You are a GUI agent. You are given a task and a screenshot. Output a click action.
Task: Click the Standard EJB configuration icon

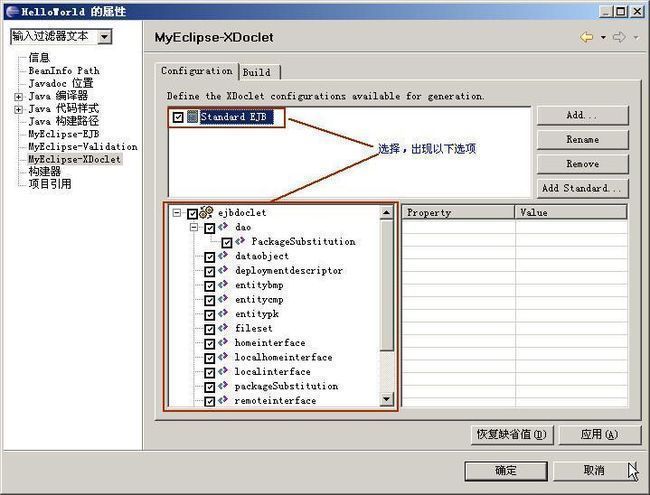pos(192,117)
